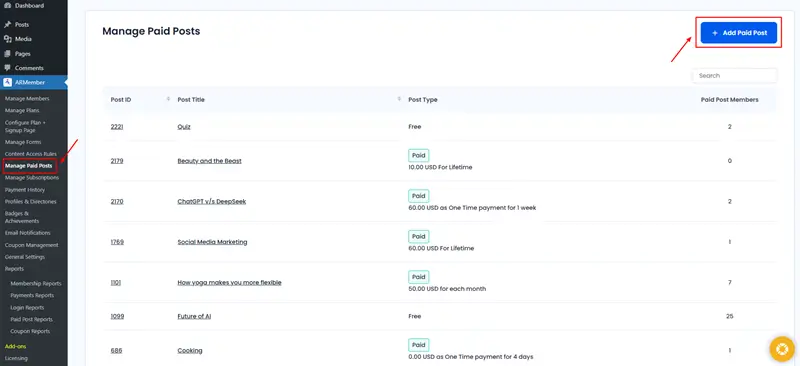Screen dimensions: 800x366
Task: Open Reports menu item
Action: pos(14,269)
